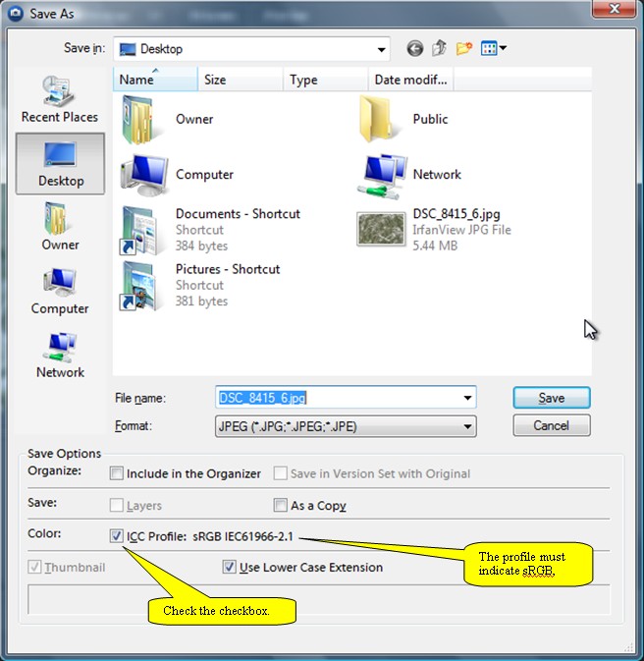Toggle the ICC Profile checkbox
This screenshot has width=644, height=661.
coord(116,536)
